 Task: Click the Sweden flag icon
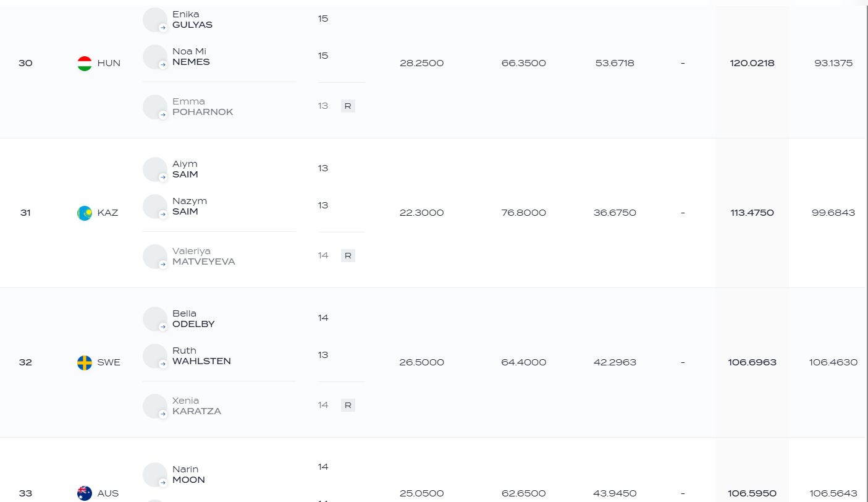85,362
